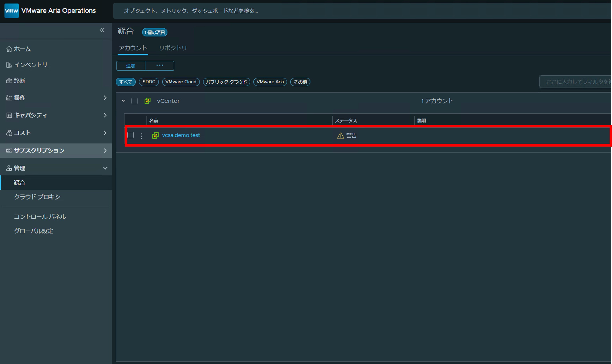This screenshot has height=364, width=612.
Task: Click the 1個の項目 badge
Action: click(155, 32)
